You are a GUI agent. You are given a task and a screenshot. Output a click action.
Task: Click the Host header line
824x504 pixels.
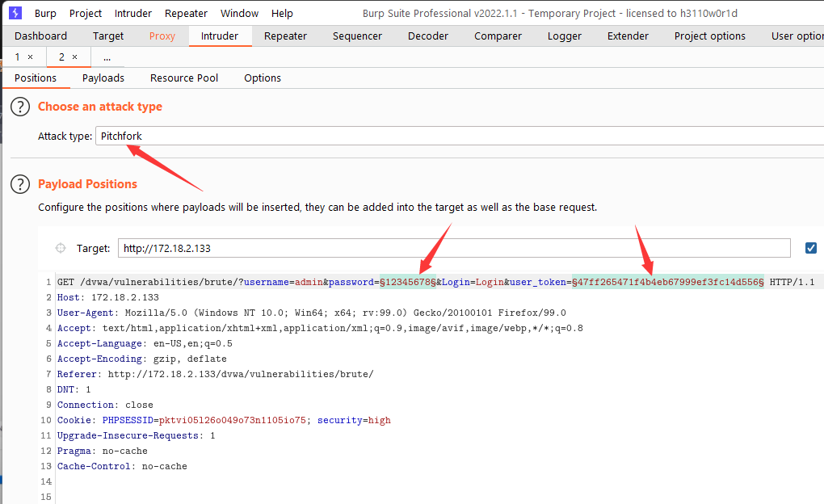(x=108, y=297)
